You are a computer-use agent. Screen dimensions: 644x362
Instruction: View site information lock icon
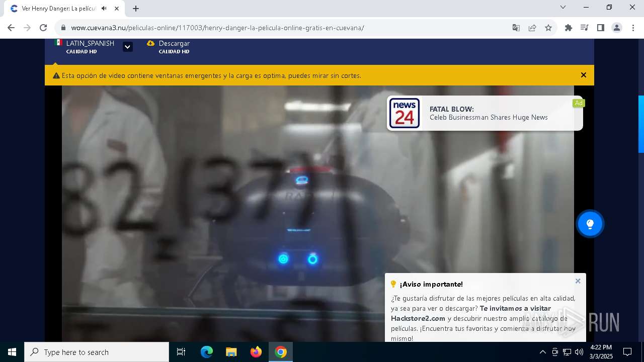coord(63,28)
